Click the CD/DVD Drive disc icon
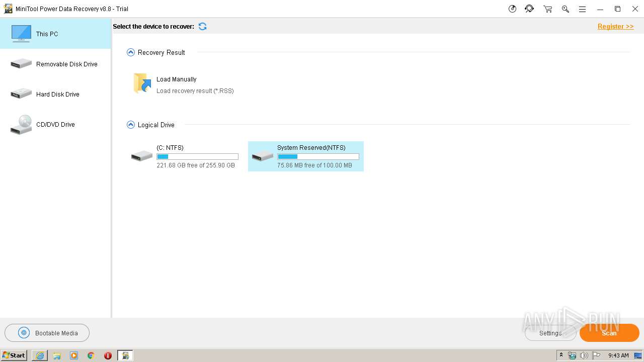The height and width of the screenshot is (362, 644). click(x=21, y=125)
